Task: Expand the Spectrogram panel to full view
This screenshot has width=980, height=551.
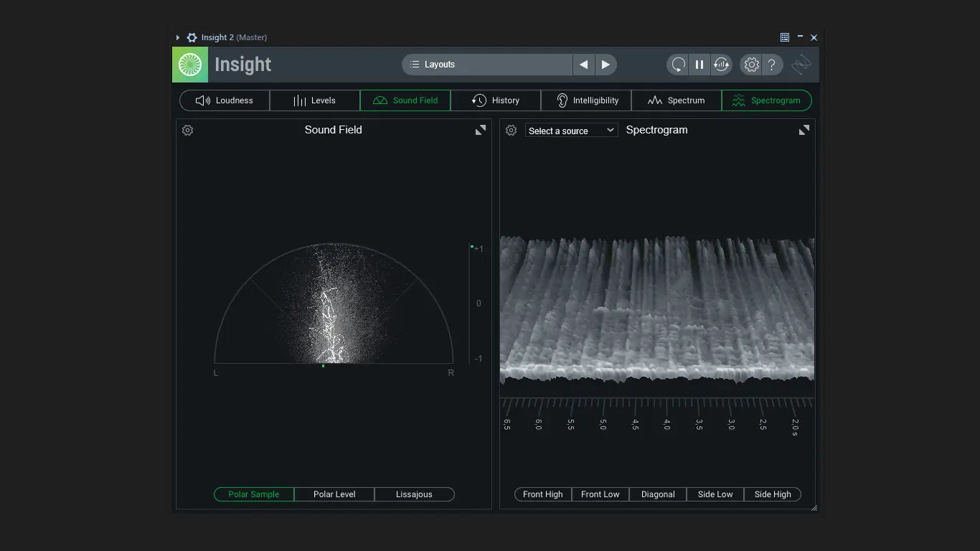Action: 804,130
